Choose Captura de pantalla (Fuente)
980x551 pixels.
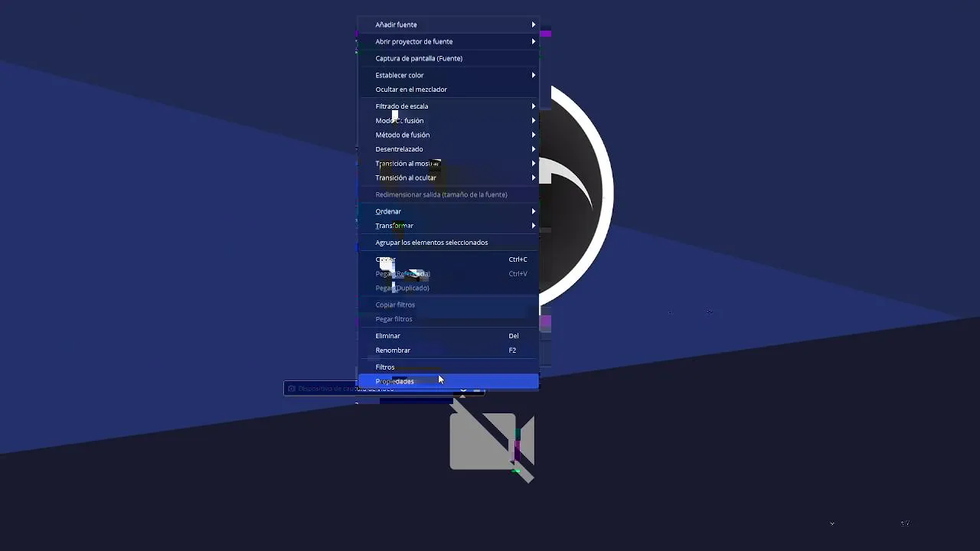[x=449, y=58]
